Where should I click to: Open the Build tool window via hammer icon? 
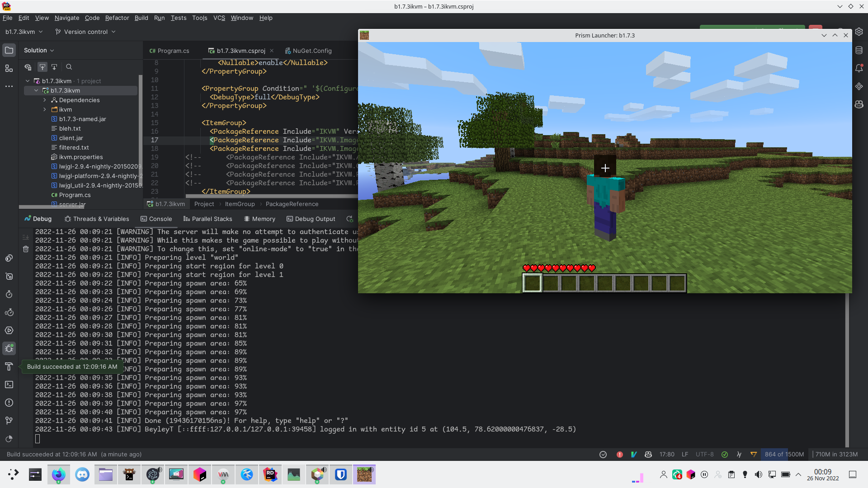point(9,366)
